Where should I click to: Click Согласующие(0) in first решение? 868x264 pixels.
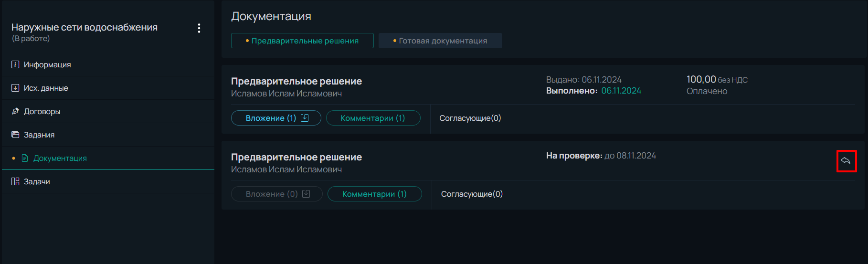[x=470, y=118]
